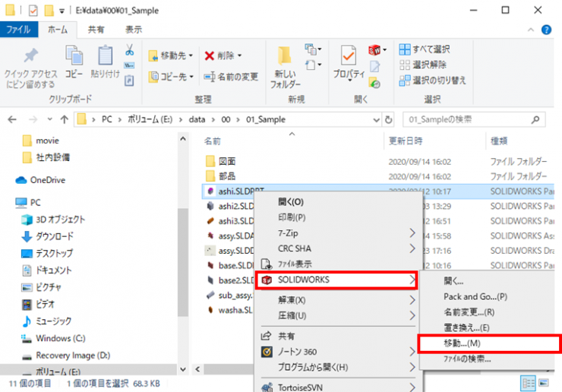Open the Easy access dropdown icon
This screenshot has width=562, height=392.
(313, 65)
